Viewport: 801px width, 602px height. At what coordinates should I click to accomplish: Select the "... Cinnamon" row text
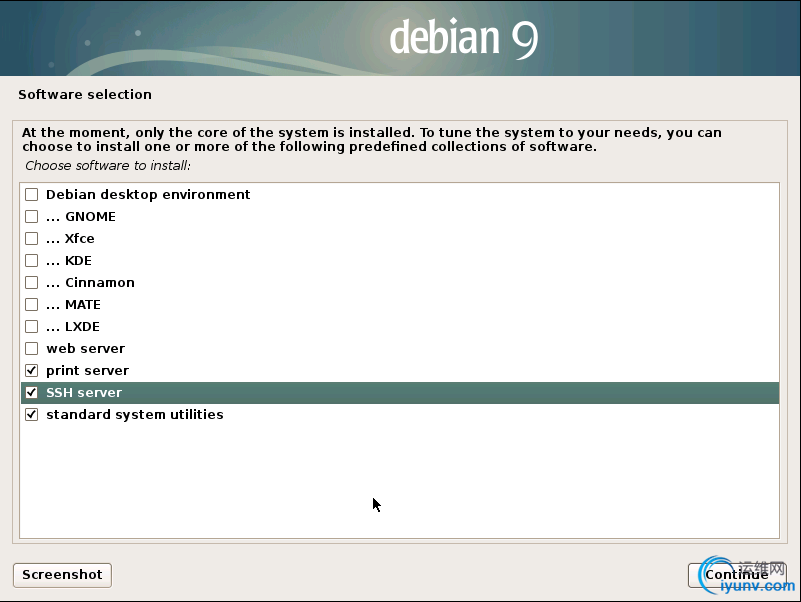click(90, 283)
